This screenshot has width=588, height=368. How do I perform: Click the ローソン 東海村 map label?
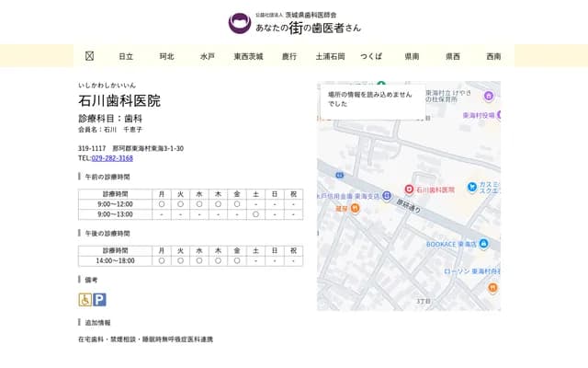click(x=472, y=271)
